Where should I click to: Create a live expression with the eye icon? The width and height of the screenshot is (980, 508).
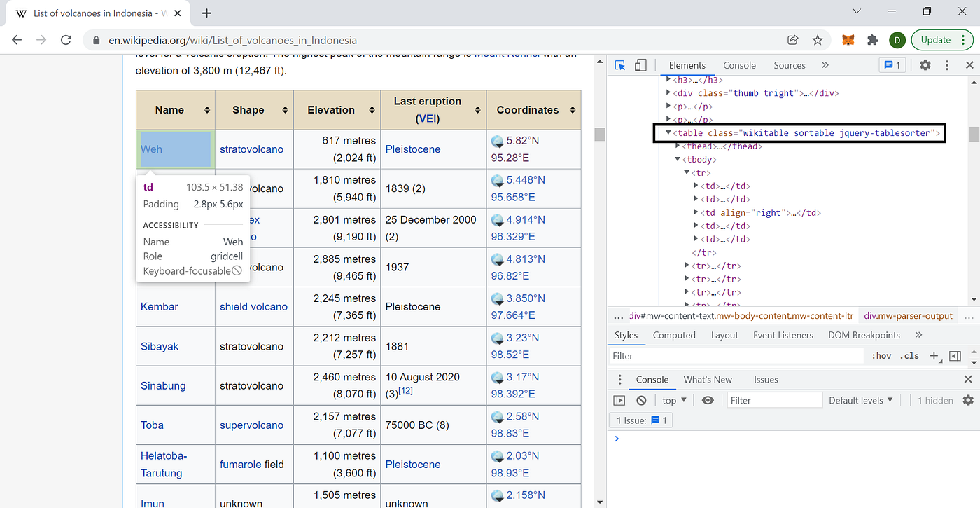coord(708,399)
